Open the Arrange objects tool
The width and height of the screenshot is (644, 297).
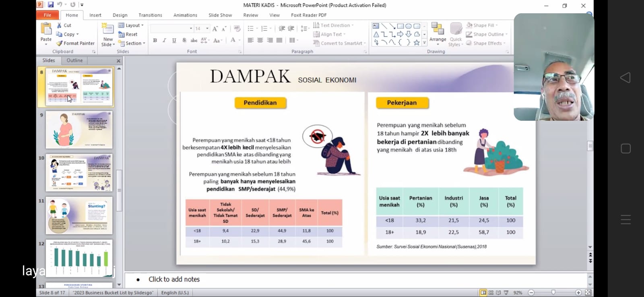pyautogui.click(x=438, y=33)
